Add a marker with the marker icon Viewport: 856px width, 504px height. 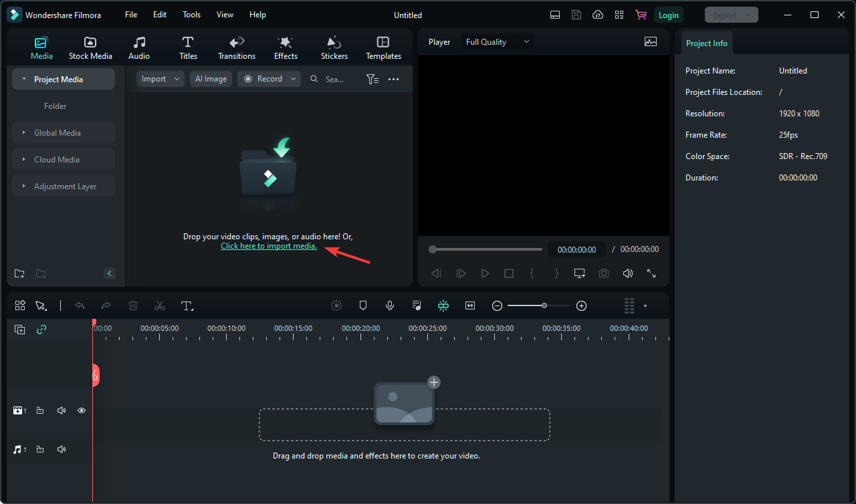point(363,305)
